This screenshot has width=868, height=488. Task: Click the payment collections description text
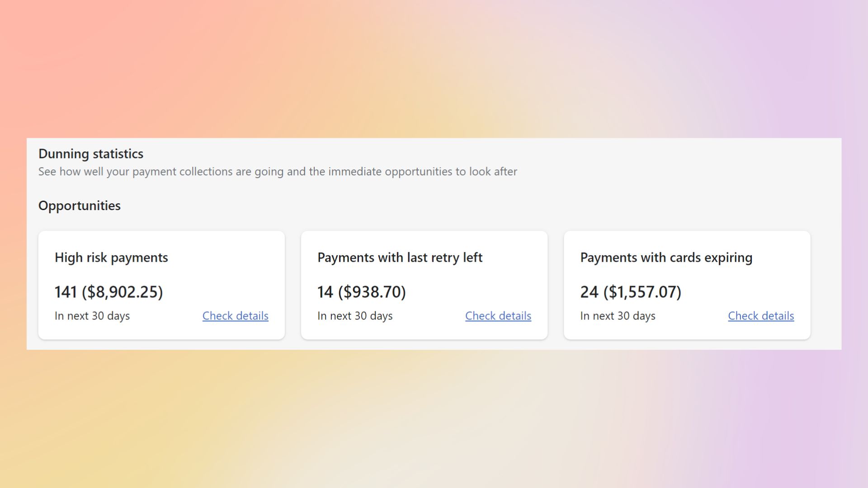coord(278,172)
